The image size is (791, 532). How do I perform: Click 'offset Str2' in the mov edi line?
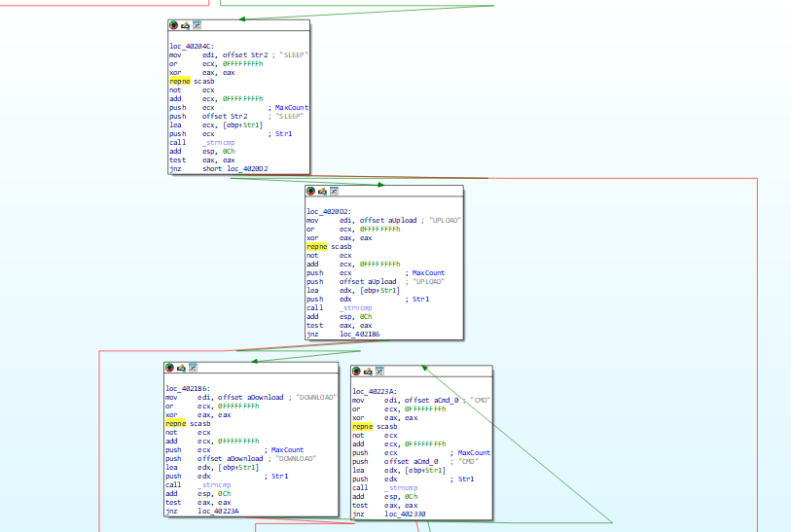245,55
